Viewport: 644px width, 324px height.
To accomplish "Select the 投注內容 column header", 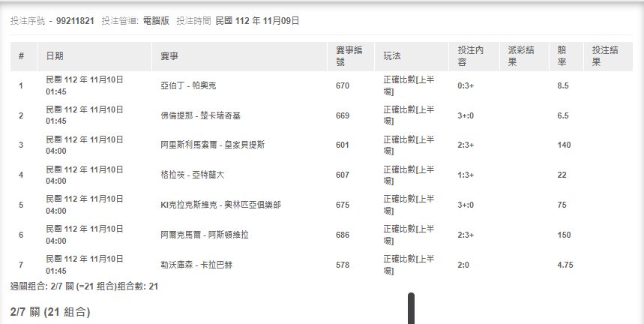I will [x=474, y=56].
